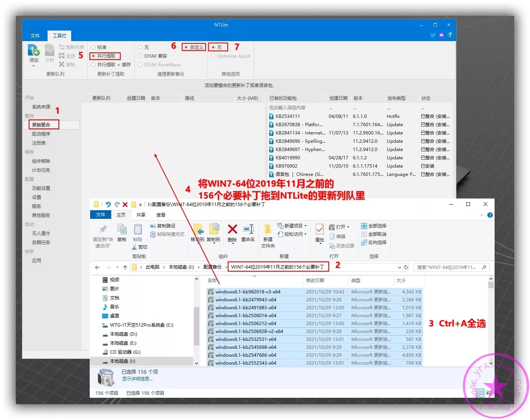Screen dimensions: 530x420
Task: Click the 名称 column header in Explorer
Action: pyautogui.click(x=254, y=280)
